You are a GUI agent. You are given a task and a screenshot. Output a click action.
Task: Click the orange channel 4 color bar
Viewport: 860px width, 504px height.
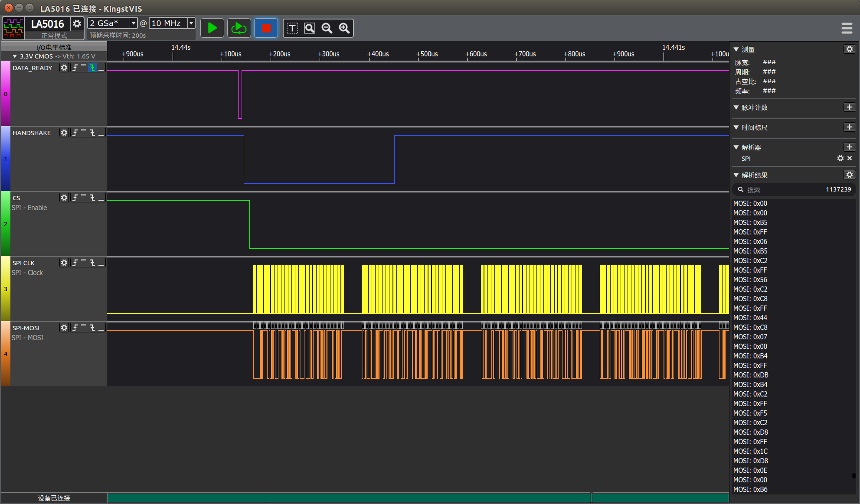point(6,354)
